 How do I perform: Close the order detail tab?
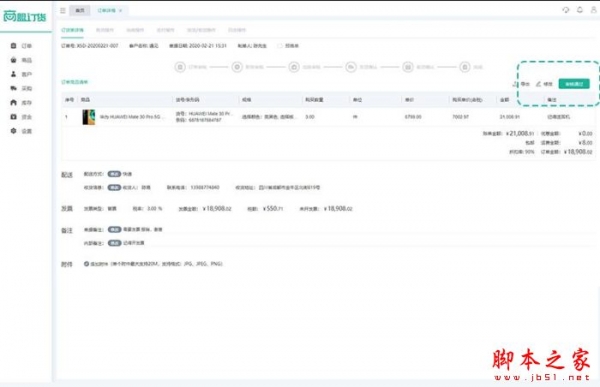click(121, 10)
